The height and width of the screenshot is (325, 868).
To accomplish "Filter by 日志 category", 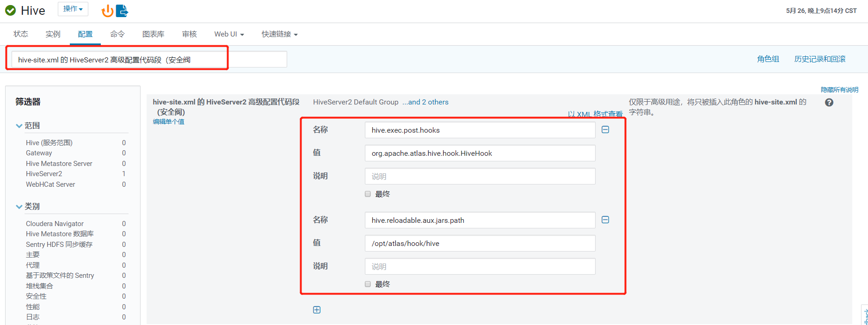I will 33,317.
